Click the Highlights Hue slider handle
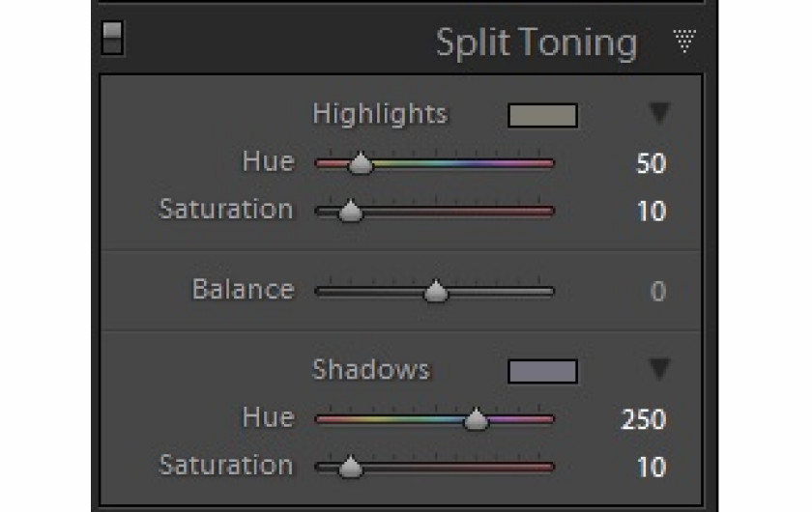The height and width of the screenshot is (512, 812). click(360, 165)
